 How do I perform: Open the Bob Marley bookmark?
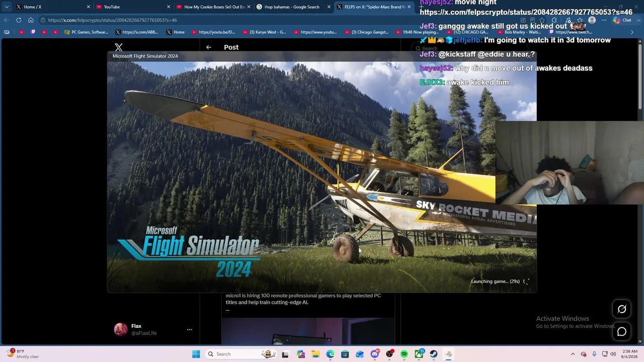click(520, 32)
